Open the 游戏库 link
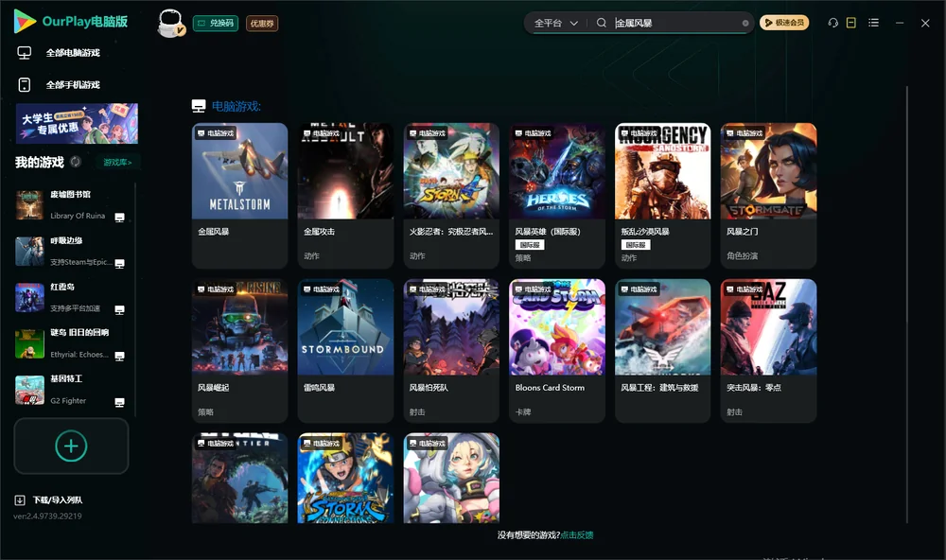 [117, 163]
